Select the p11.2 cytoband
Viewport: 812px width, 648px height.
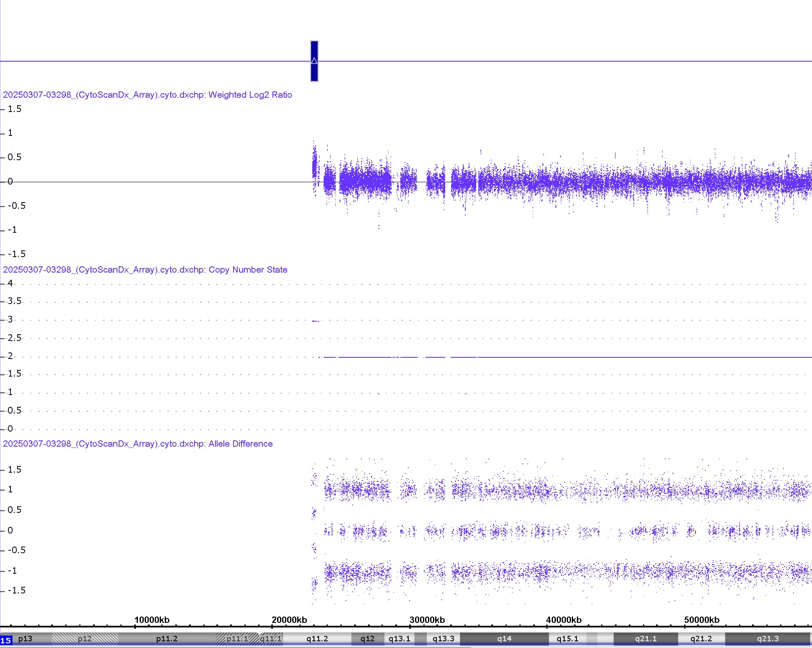[166, 639]
